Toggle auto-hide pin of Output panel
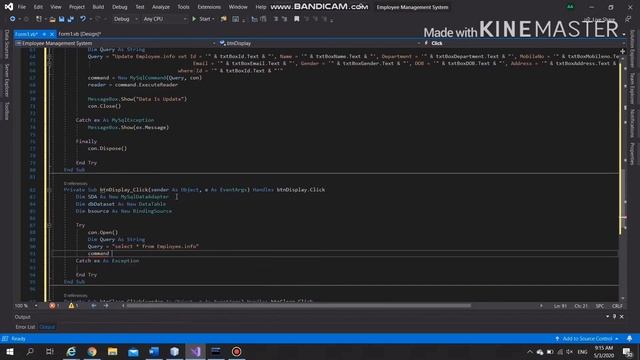This screenshot has width=640, height=360. (x=614, y=317)
